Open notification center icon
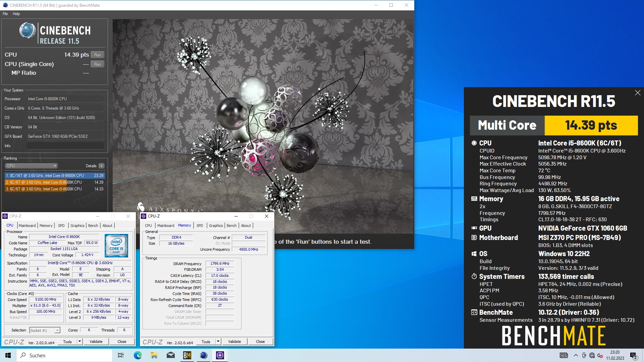 pos(633,355)
